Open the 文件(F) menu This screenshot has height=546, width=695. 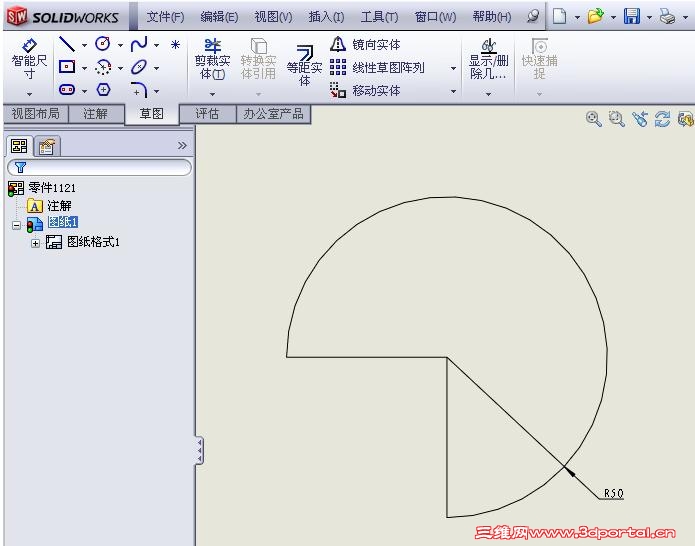tap(165, 17)
